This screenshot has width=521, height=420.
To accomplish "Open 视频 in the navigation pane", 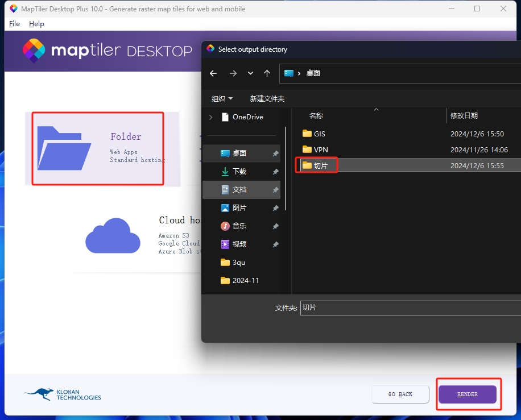I will click(241, 244).
